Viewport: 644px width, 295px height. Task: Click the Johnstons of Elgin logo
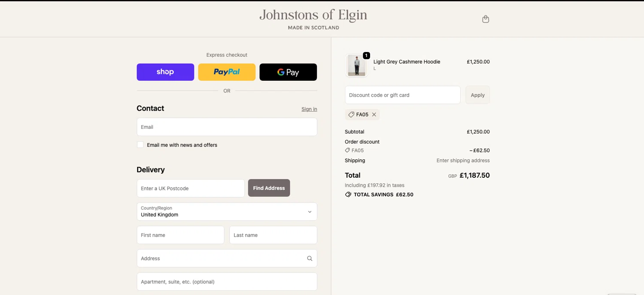313,15
